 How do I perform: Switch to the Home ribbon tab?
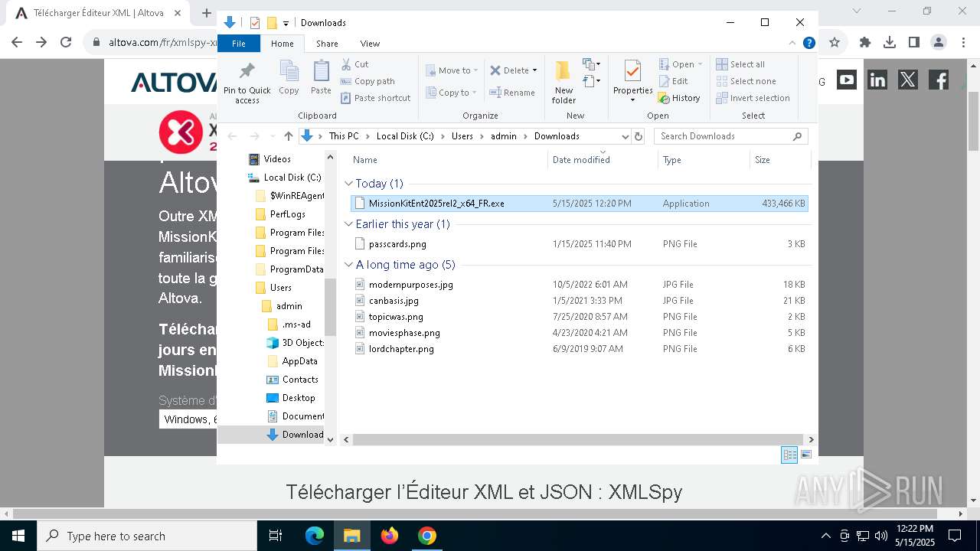coord(282,44)
